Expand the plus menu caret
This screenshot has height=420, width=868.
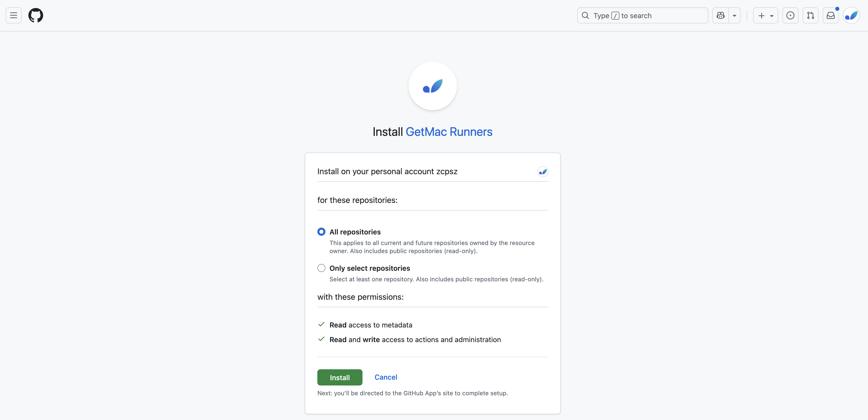coord(772,15)
